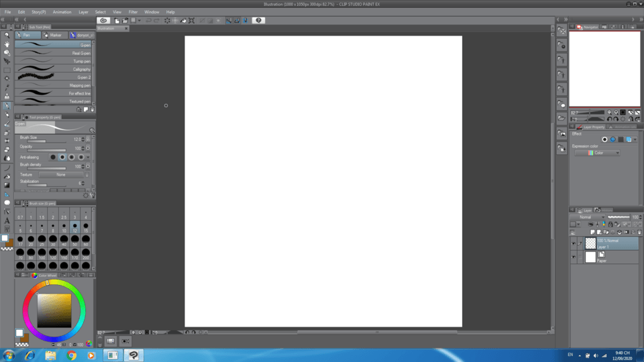
Task: Select the Pencil tool in toolbox
Action: point(7,115)
